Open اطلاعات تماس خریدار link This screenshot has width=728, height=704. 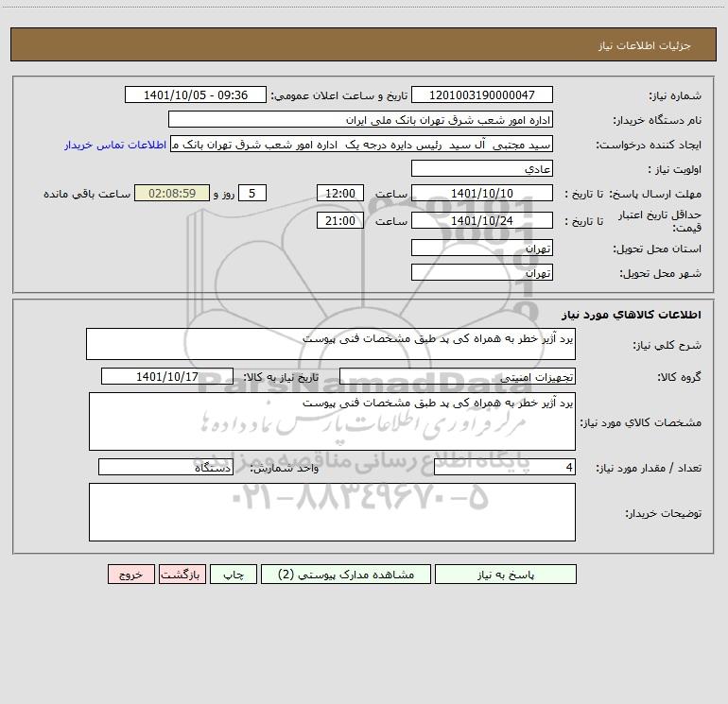coord(115,145)
